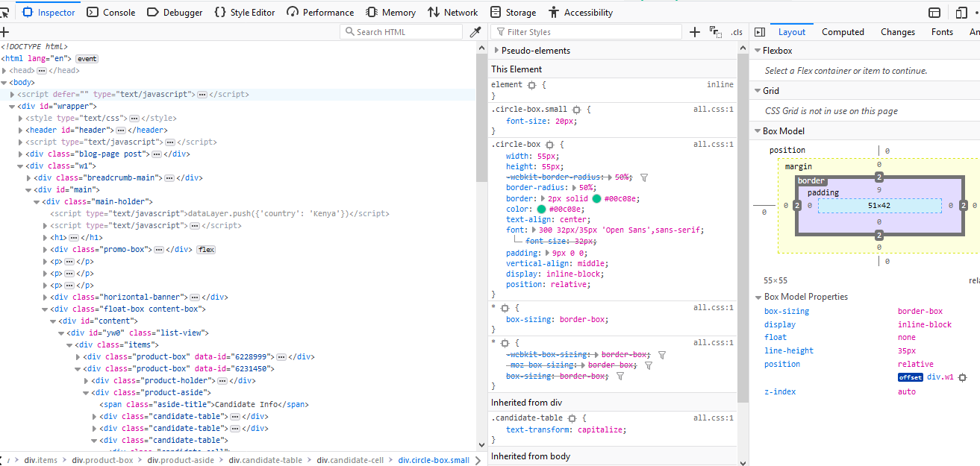The image size is (980, 466).
Task: Click highlighter icon next to .circle-box.small selector
Action: pyautogui.click(x=576, y=110)
